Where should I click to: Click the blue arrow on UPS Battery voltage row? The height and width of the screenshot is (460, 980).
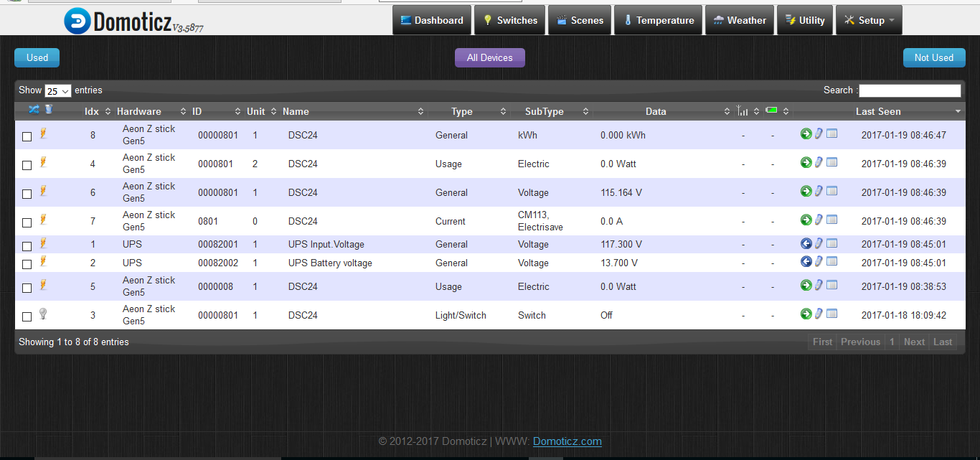pyautogui.click(x=806, y=261)
